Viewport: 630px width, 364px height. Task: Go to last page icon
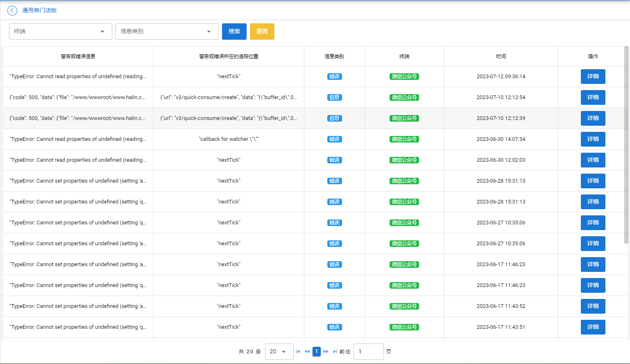coord(335,351)
